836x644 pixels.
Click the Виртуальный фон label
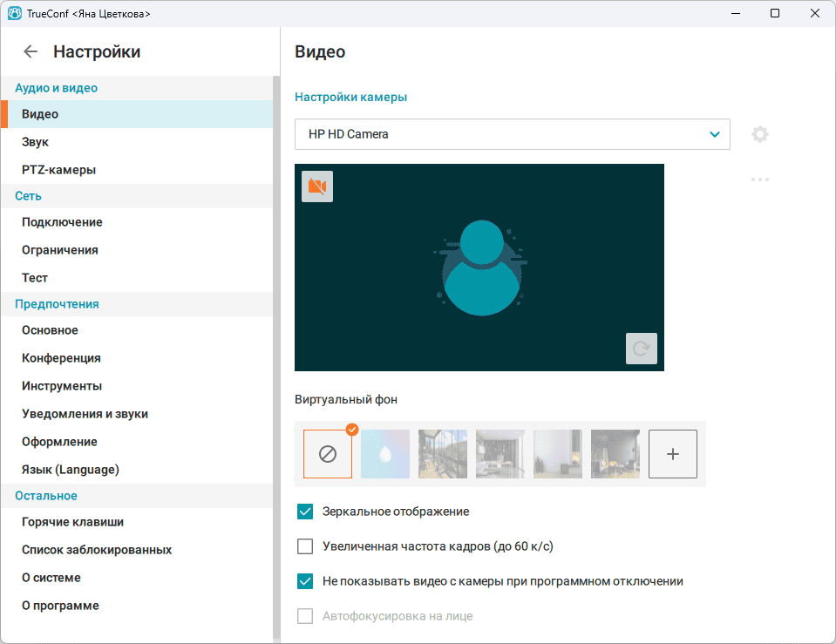coord(346,400)
